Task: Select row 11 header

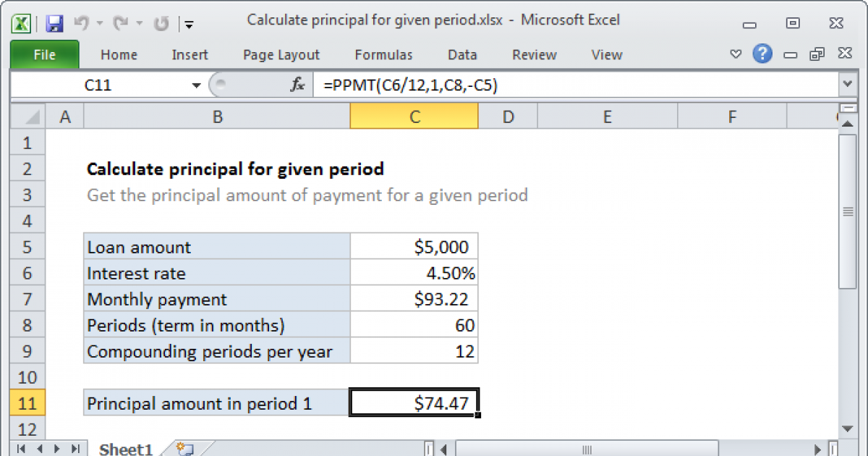Action: tap(28, 403)
